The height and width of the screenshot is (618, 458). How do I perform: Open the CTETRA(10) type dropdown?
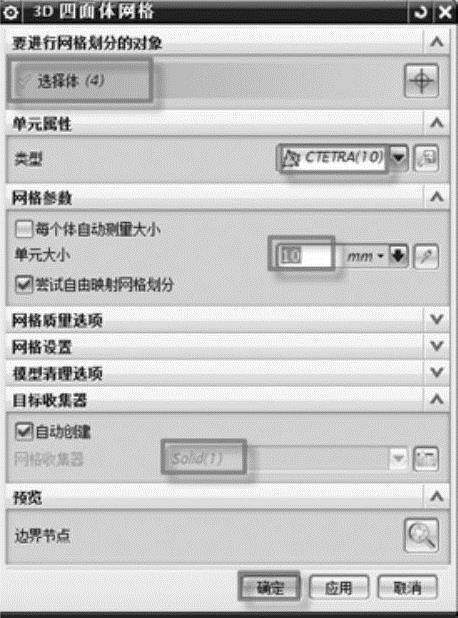399,158
